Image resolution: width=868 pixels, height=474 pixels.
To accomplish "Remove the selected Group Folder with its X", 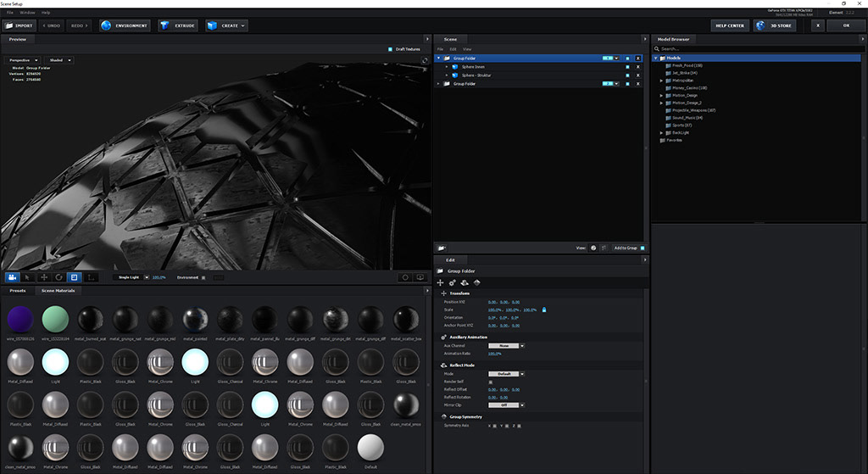I will (x=637, y=59).
